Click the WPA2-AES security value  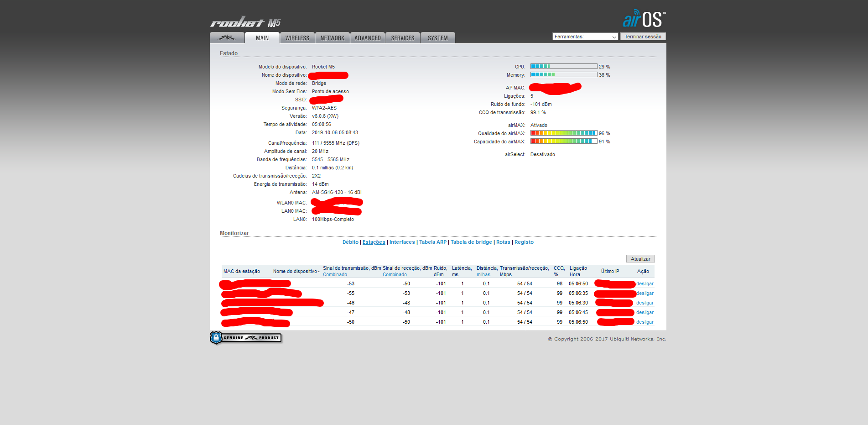[324, 108]
